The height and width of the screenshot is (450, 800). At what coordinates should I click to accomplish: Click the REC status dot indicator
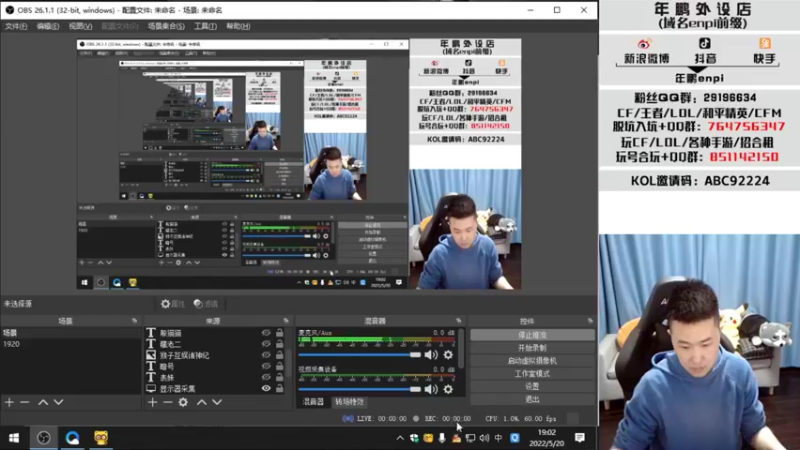click(x=416, y=418)
